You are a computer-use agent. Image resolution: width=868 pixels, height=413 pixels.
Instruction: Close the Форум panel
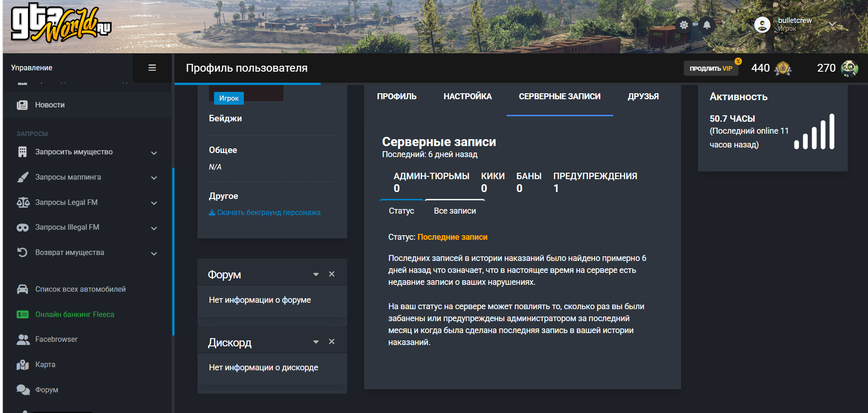(x=332, y=274)
